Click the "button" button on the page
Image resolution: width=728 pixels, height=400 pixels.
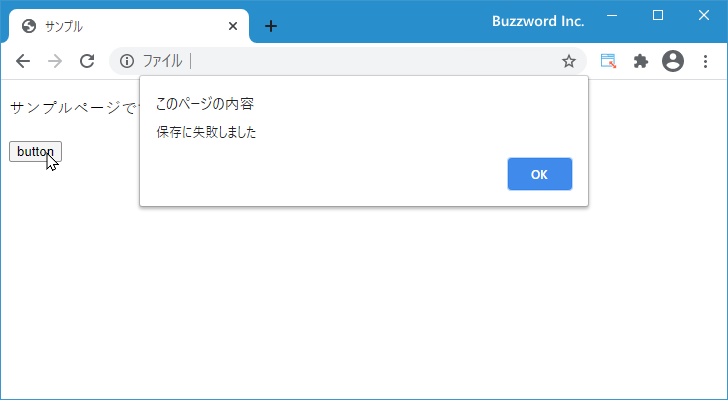(35, 151)
